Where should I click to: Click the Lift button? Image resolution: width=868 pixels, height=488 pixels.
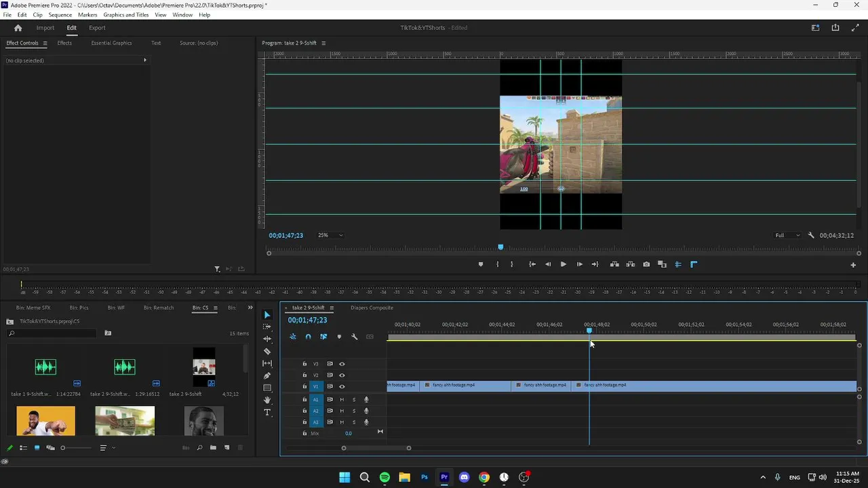[614, 264]
